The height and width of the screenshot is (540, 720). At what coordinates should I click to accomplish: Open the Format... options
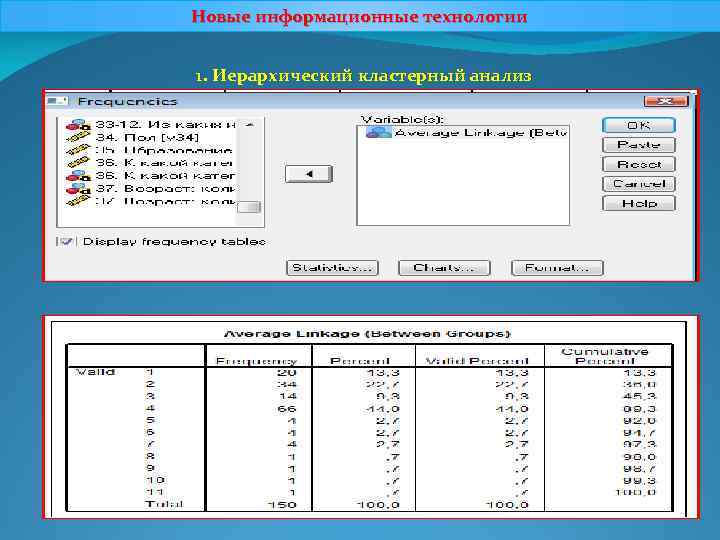(x=557, y=268)
